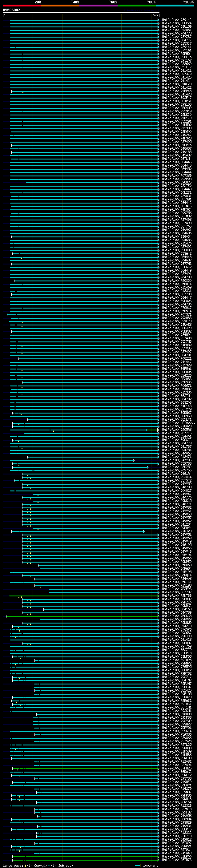The image size is (197, 868).
Task: Select label UniRef100_Q40934
Action: coord(177,826)
